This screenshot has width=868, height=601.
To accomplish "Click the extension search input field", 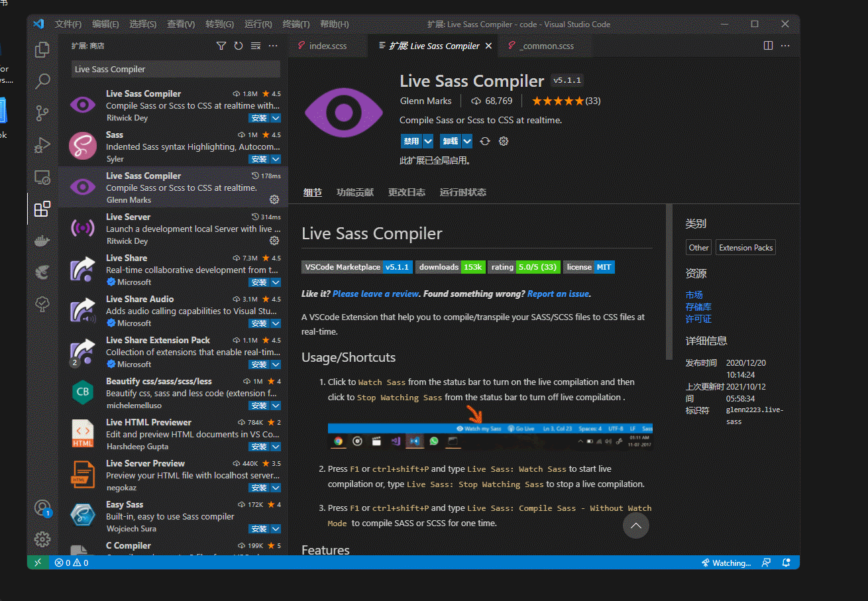I will [176, 69].
